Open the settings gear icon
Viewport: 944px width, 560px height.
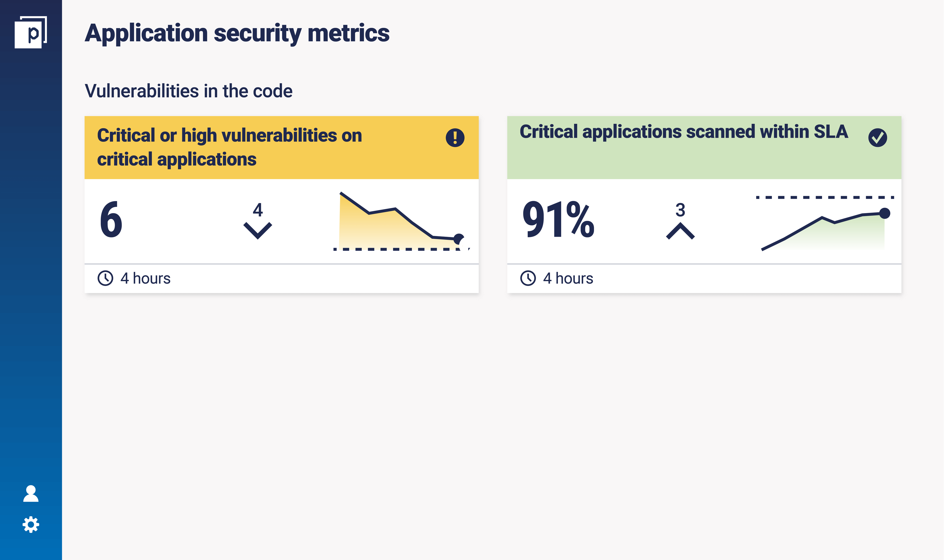pos(30,525)
